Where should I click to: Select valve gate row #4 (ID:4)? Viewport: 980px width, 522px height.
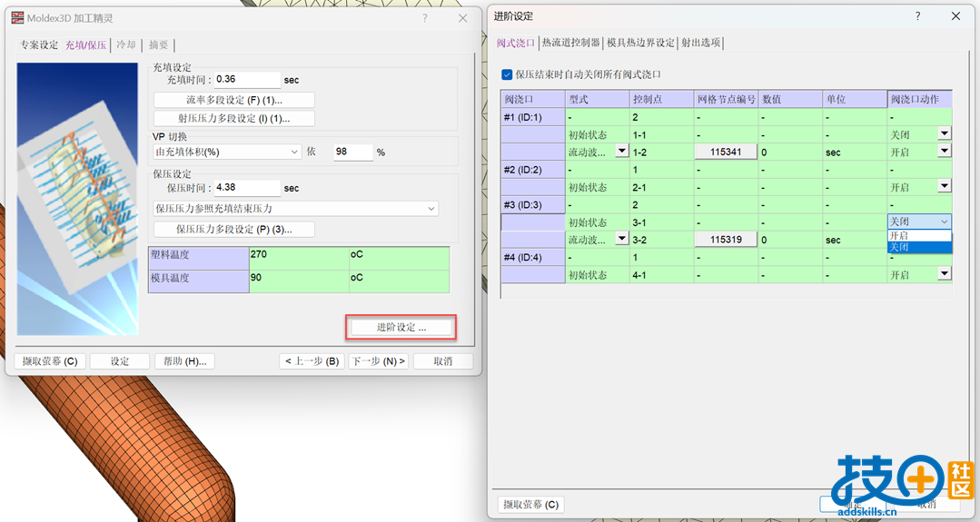point(533,257)
